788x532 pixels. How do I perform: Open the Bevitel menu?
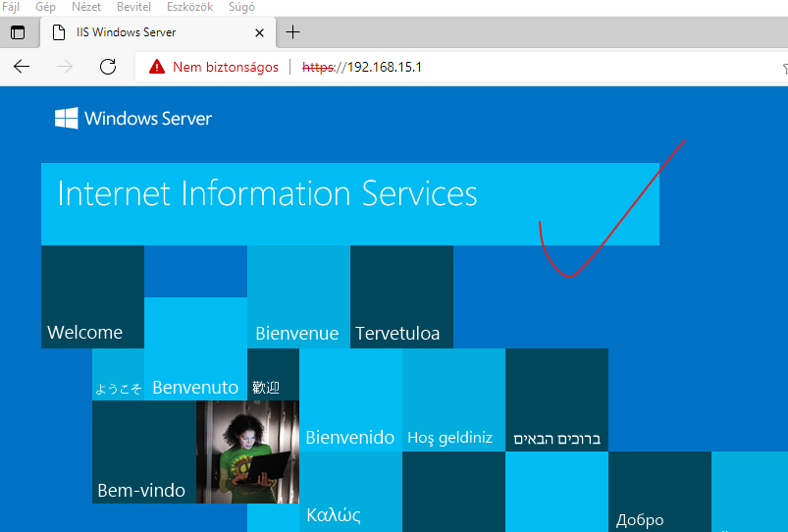(x=133, y=7)
